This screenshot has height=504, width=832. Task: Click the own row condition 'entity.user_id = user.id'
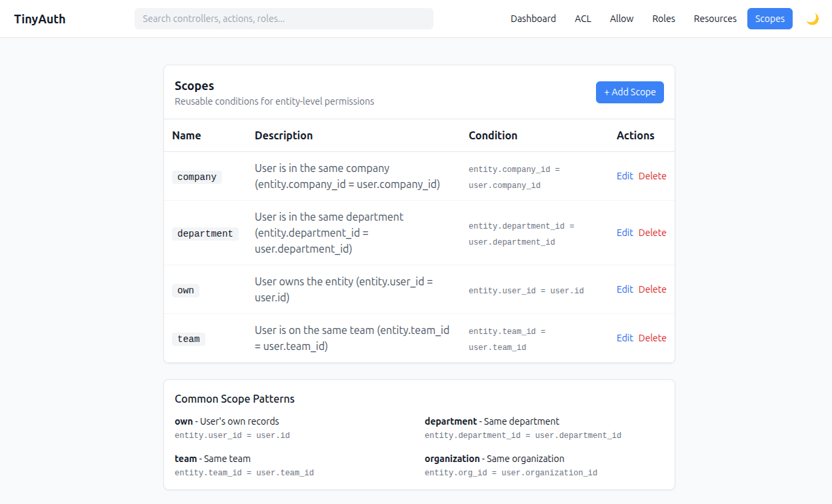(526, 291)
